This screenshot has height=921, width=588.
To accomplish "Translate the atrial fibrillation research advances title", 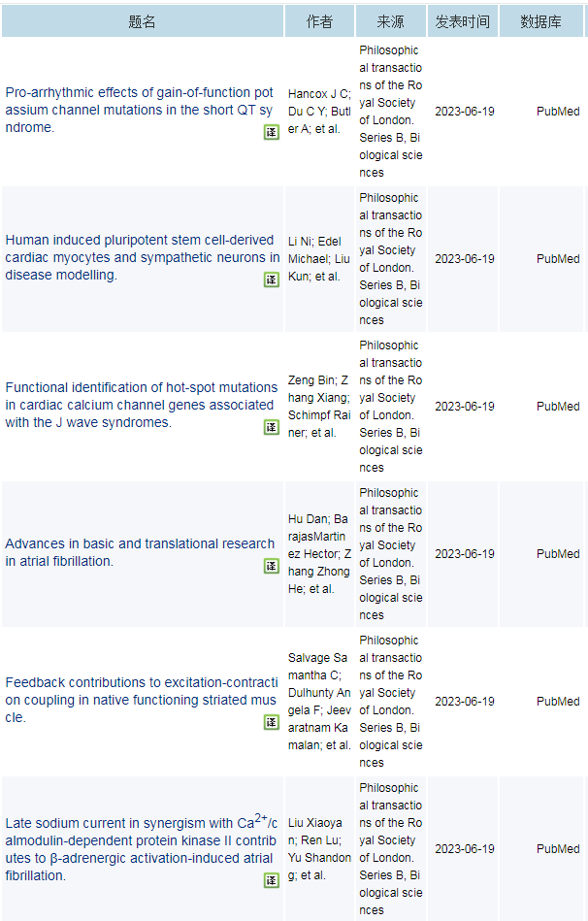I will (x=272, y=566).
